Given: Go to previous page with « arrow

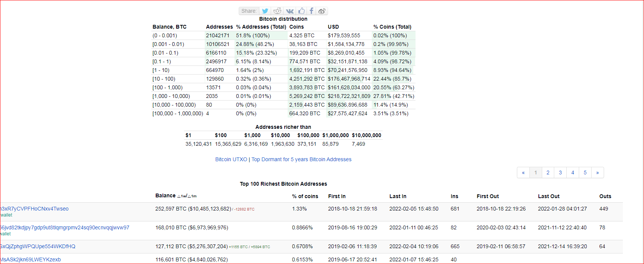Looking at the screenshot, I should (x=523, y=172).
